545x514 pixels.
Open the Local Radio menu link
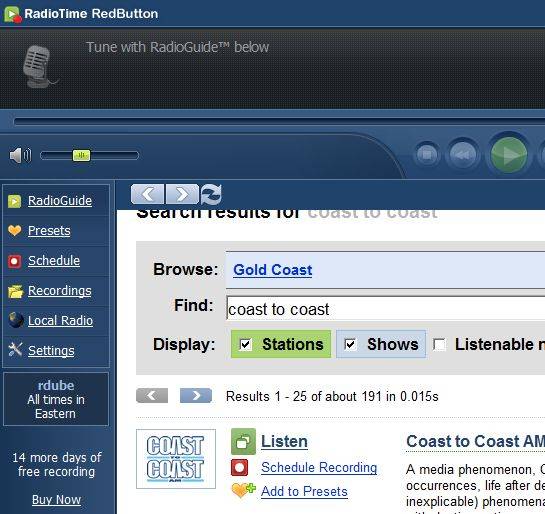(60, 320)
